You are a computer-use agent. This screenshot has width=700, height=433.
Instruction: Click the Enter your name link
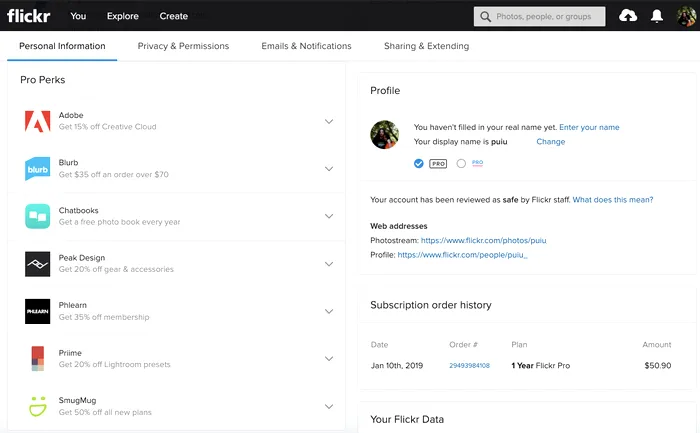tap(589, 127)
